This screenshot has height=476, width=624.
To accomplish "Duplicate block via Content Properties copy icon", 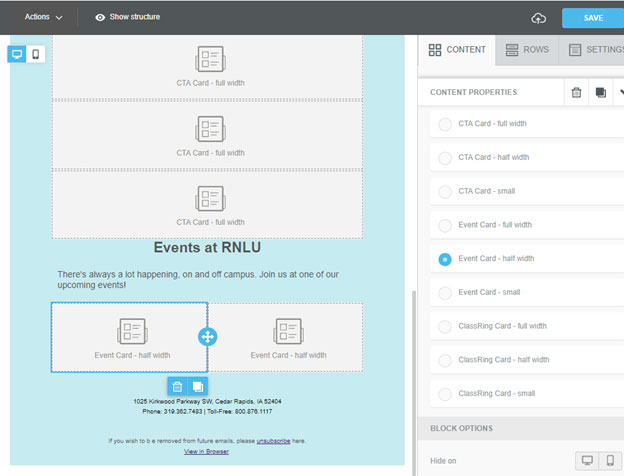I will pos(600,92).
